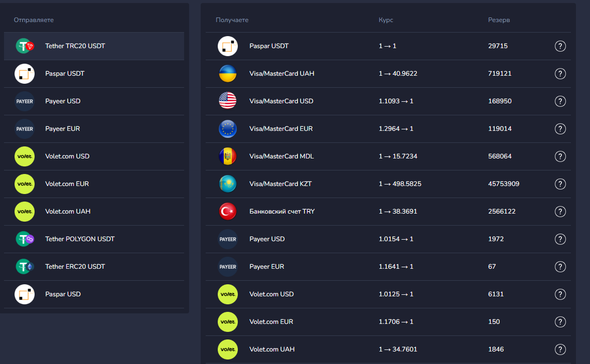Click the Volet.com UAH logo in receive list
Viewport: 590px width, 364px height.
click(228, 349)
